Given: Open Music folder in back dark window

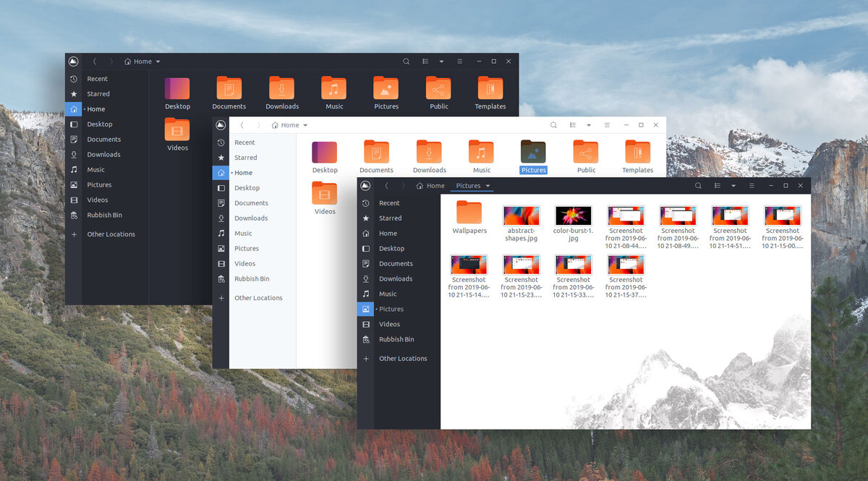Looking at the screenshot, I should 333,88.
